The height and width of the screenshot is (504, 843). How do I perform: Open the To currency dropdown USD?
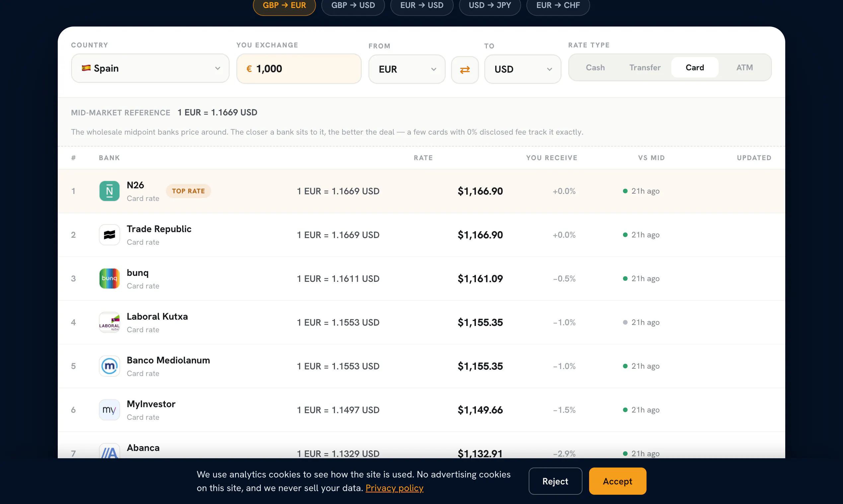click(x=522, y=69)
